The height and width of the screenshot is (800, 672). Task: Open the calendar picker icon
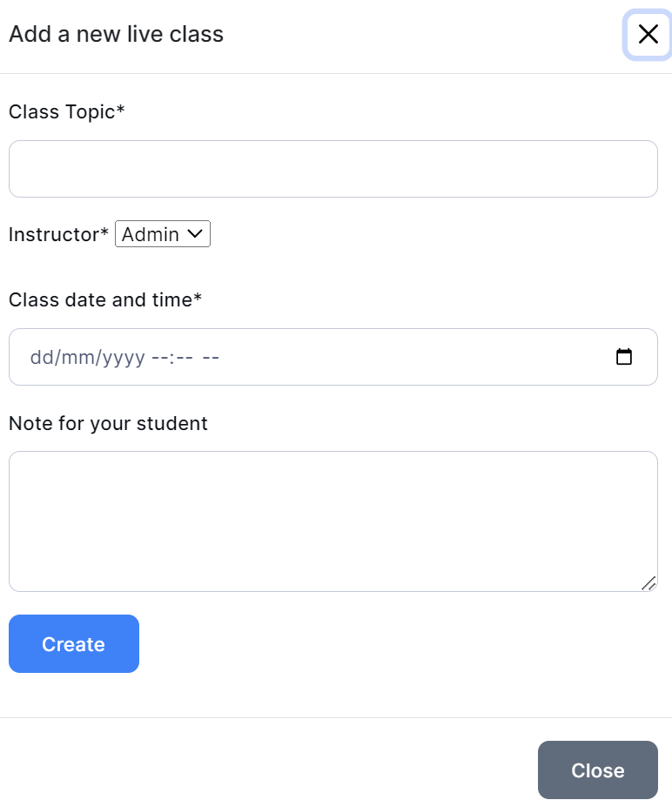[x=623, y=357]
